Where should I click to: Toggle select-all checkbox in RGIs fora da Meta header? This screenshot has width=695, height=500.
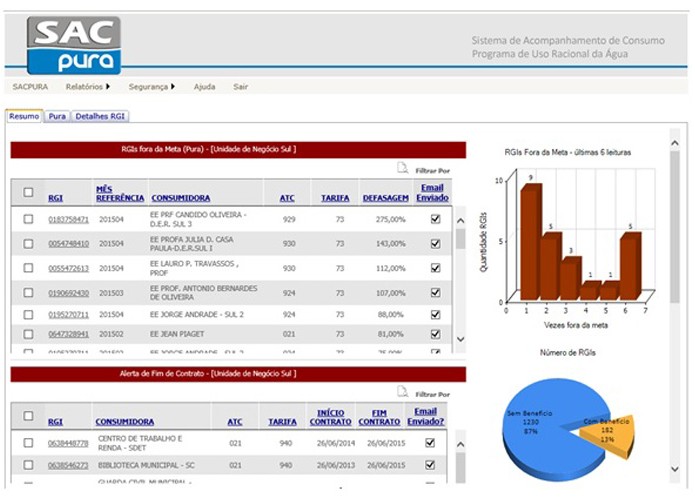[x=28, y=192]
